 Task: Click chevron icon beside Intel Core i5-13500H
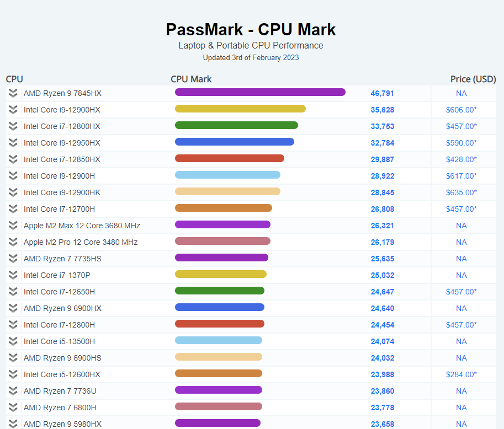click(x=13, y=341)
